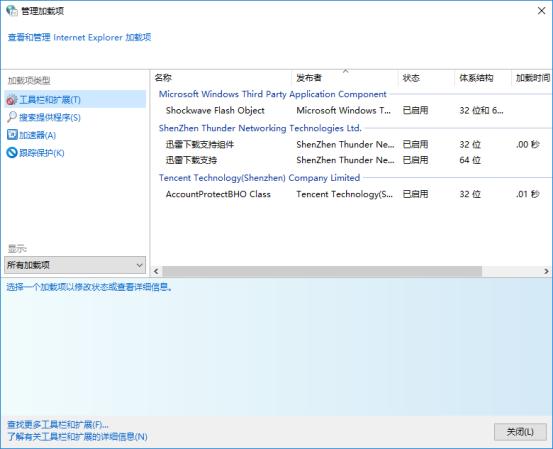The image size is (553, 449).
Task: Click 已启用 status of AccountProtectBHO Class
Action: (x=415, y=194)
